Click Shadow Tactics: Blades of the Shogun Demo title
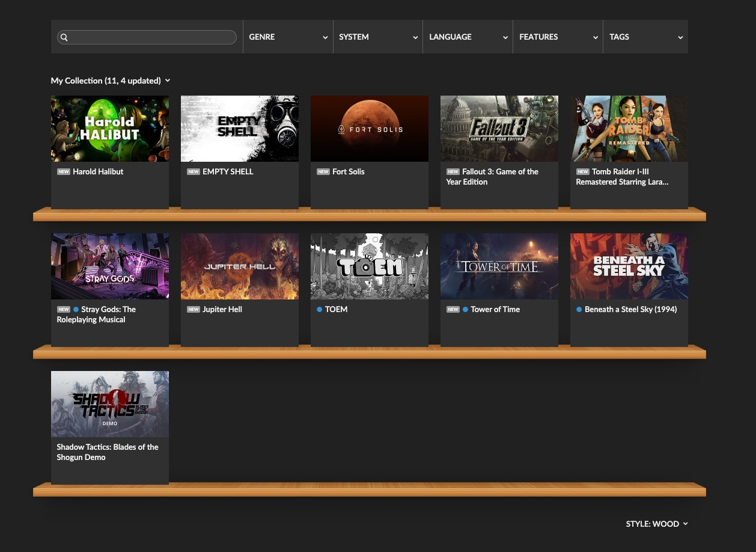This screenshot has height=552, width=756. click(108, 452)
